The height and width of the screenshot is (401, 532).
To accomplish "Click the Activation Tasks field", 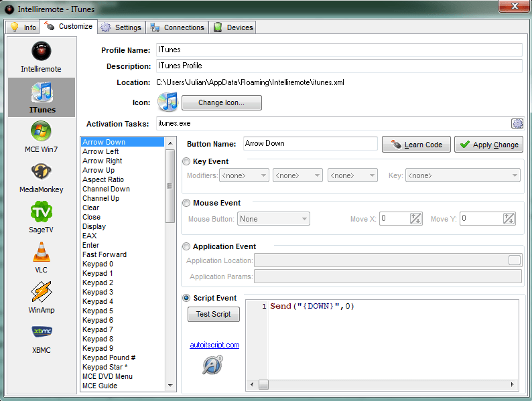I will coord(334,123).
